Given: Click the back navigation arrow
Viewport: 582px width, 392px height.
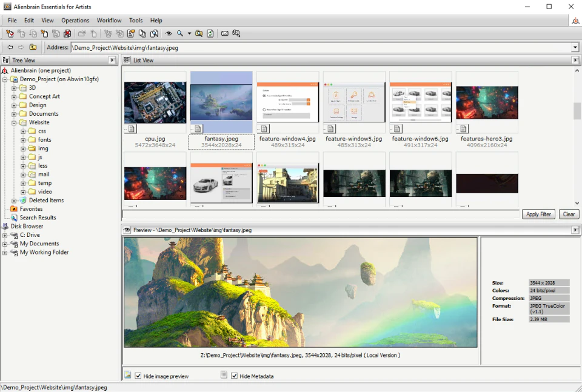Looking at the screenshot, I should coord(10,47).
